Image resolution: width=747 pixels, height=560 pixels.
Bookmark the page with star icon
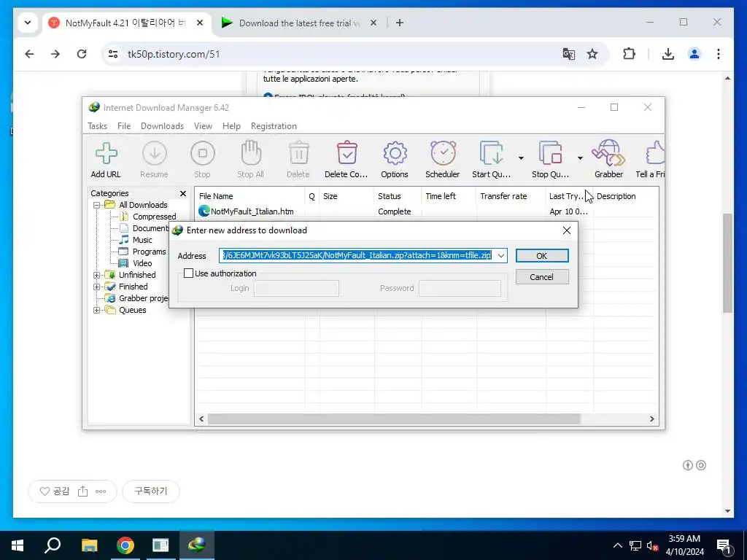click(x=592, y=54)
